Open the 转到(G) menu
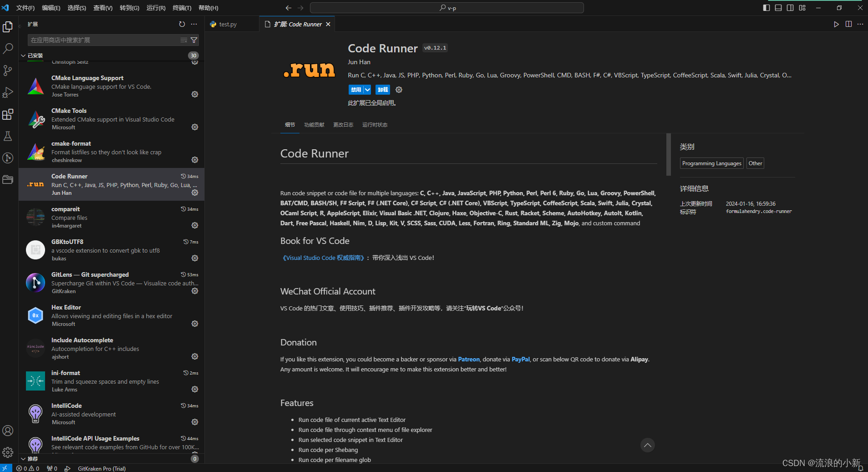The image size is (868, 472). tap(129, 8)
